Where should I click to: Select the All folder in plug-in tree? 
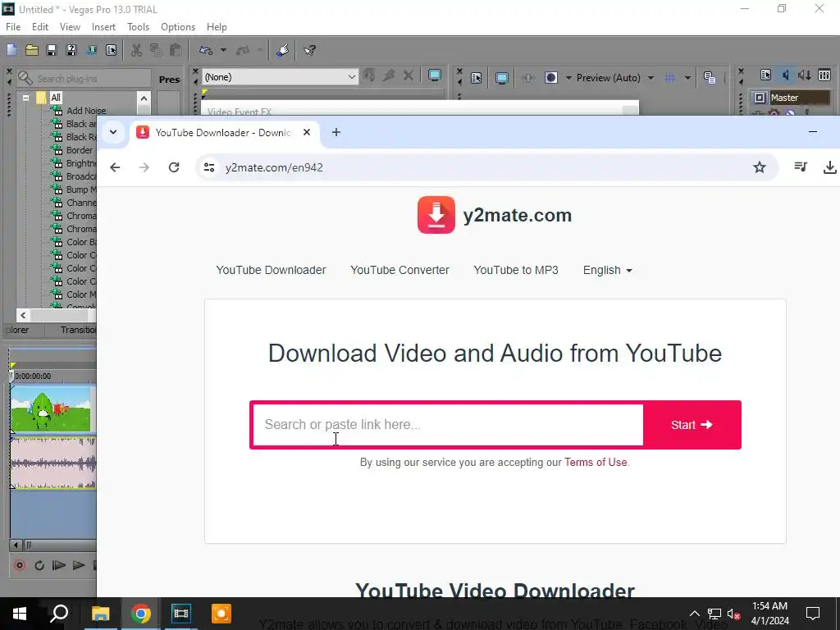point(56,98)
